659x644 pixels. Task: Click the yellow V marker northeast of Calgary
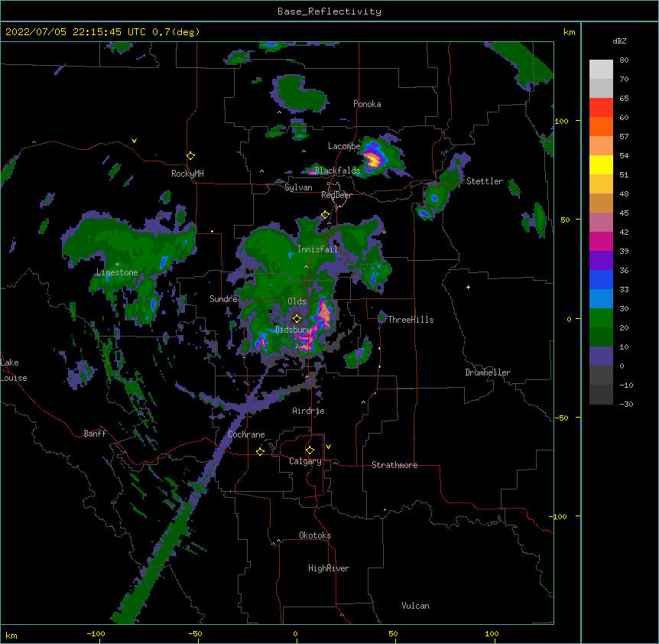(328, 447)
